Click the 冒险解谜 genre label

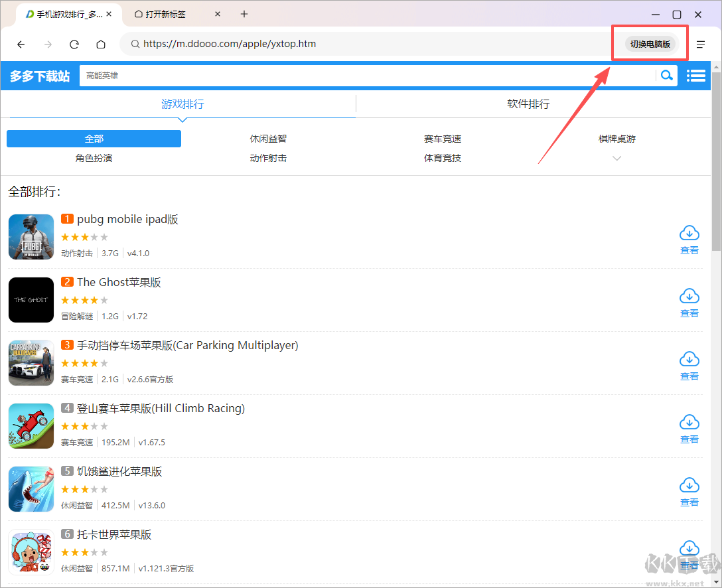click(77, 317)
